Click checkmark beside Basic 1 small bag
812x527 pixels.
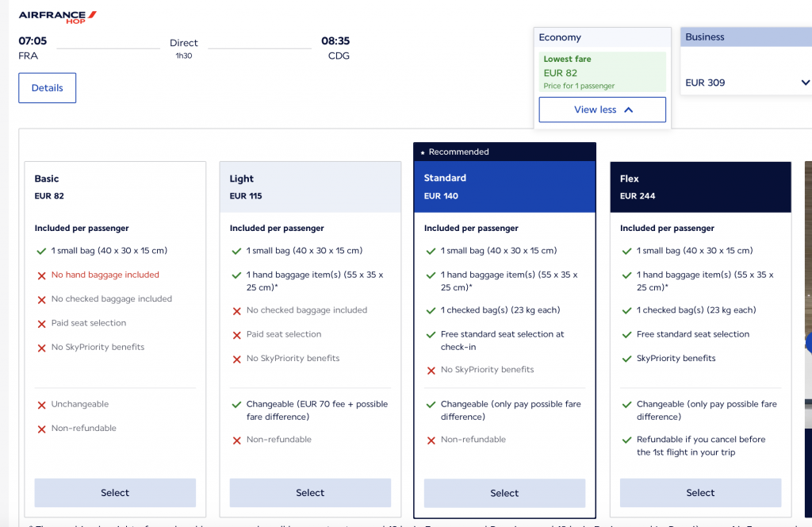[x=41, y=252]
